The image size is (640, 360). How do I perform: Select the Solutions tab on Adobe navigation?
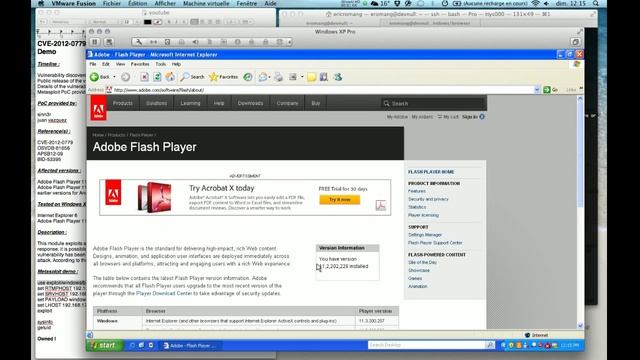[156, 103]
